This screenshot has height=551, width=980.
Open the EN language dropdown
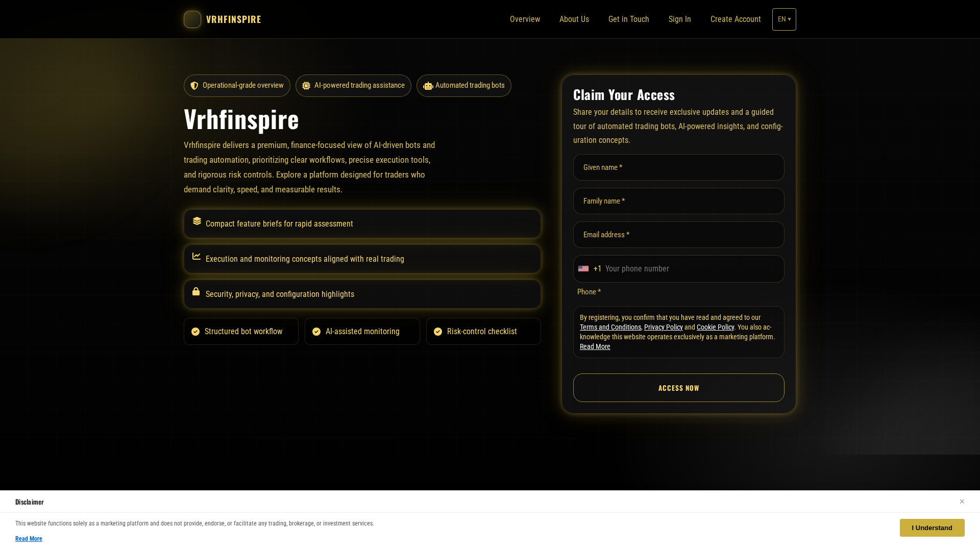click(784, 19)
